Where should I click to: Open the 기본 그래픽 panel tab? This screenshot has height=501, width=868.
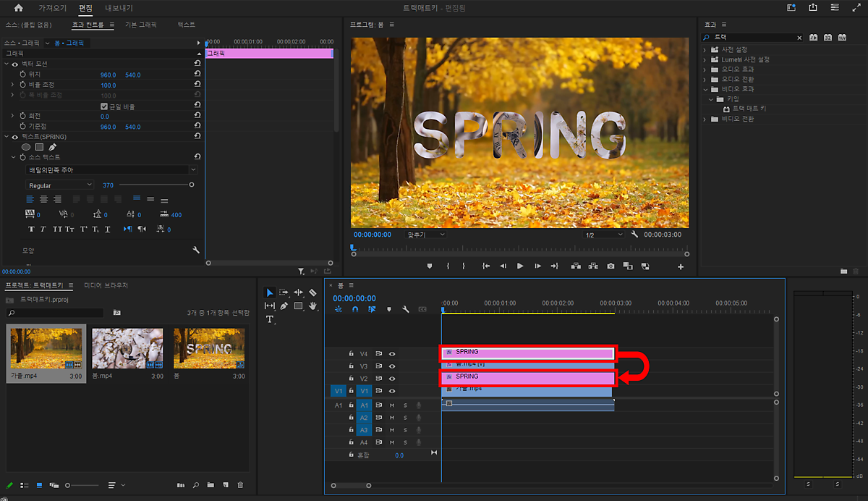(140, 25)
